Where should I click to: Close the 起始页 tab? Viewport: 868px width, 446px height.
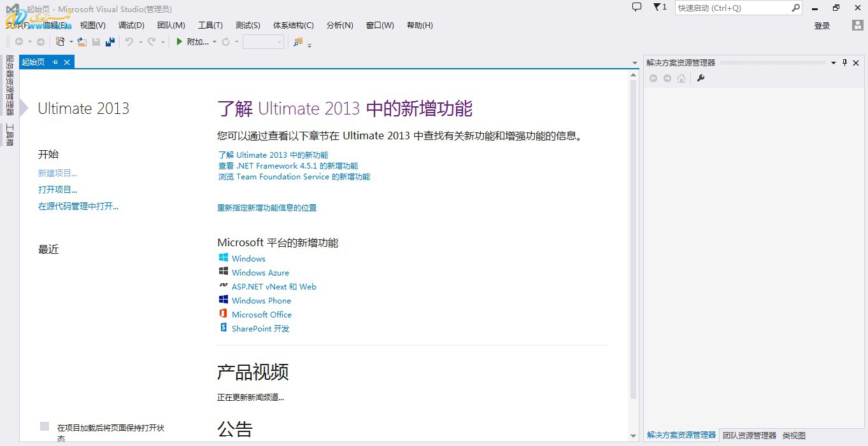(67, 62)
